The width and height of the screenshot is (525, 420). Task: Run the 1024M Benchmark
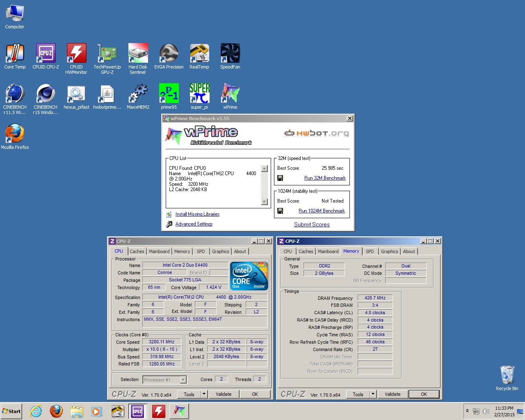click(322, 211)
